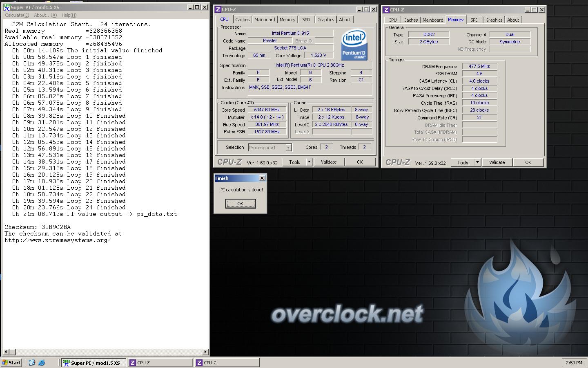Open About tab in right CPU-Z window
Screen dimensions: 588x368
[513, 20]
